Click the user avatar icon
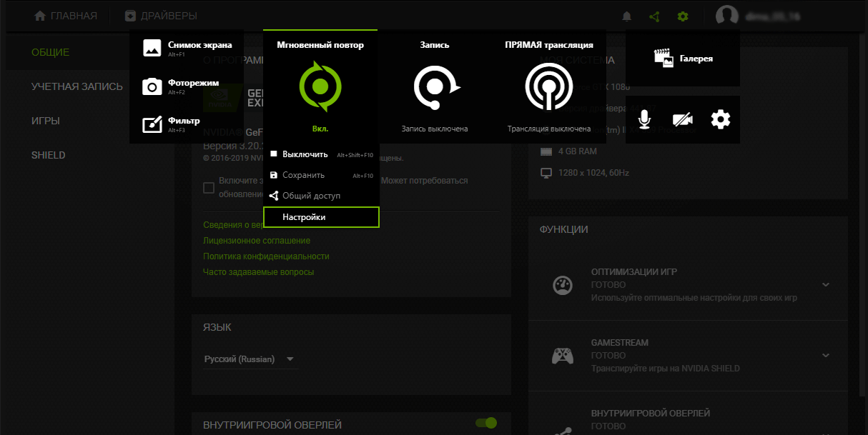The image size is (868, 435). 727,16
